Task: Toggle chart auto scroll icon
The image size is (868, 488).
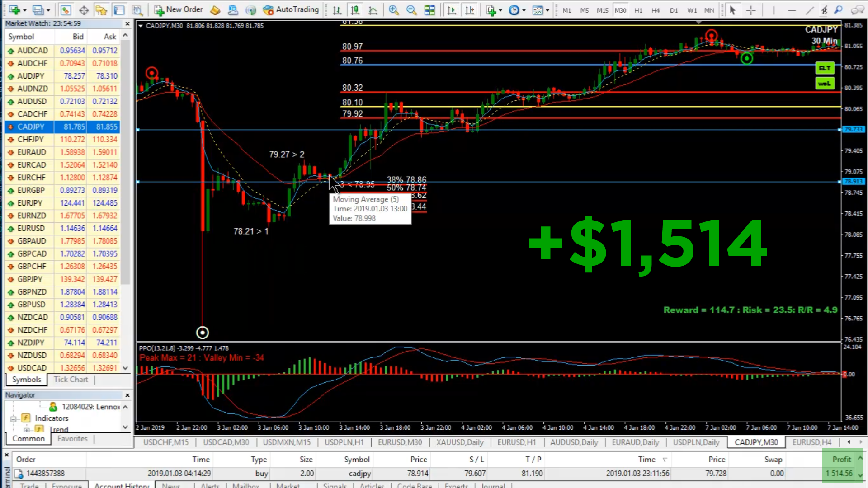Action: click(x=451, y=10)
